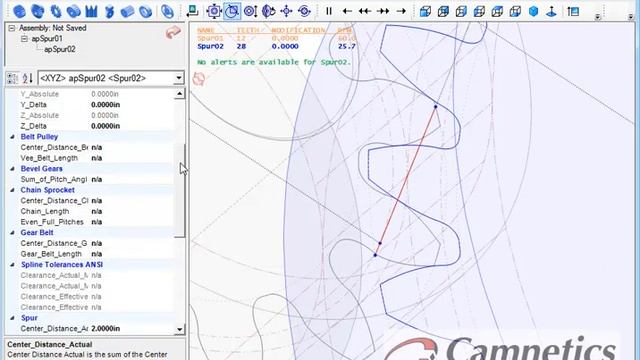
Task: Click the toothed gear wheel toolbar icon
Action: [56, 11]
